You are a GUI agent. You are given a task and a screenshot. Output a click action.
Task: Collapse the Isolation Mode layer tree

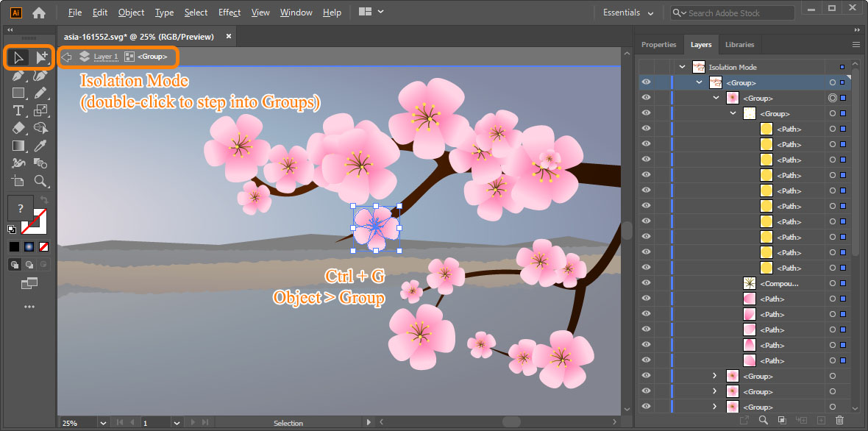(x=682, y=67)
